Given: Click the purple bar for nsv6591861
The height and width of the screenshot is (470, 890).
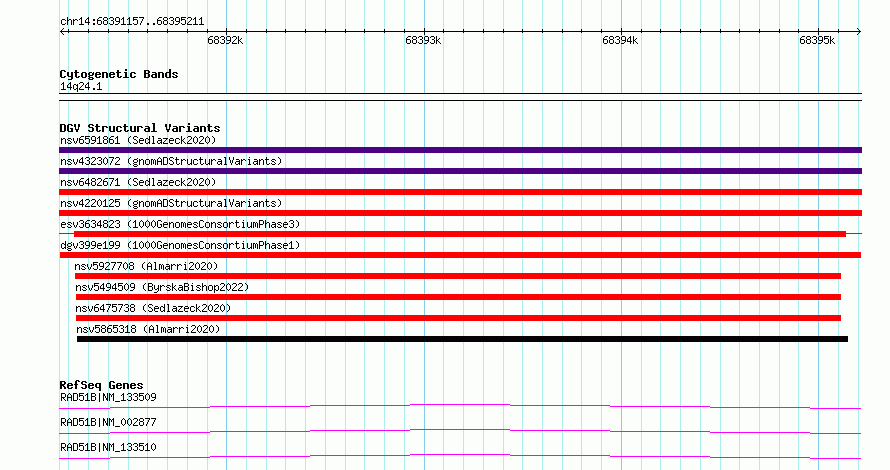Looking at the screenshot, I should point(460,150).
